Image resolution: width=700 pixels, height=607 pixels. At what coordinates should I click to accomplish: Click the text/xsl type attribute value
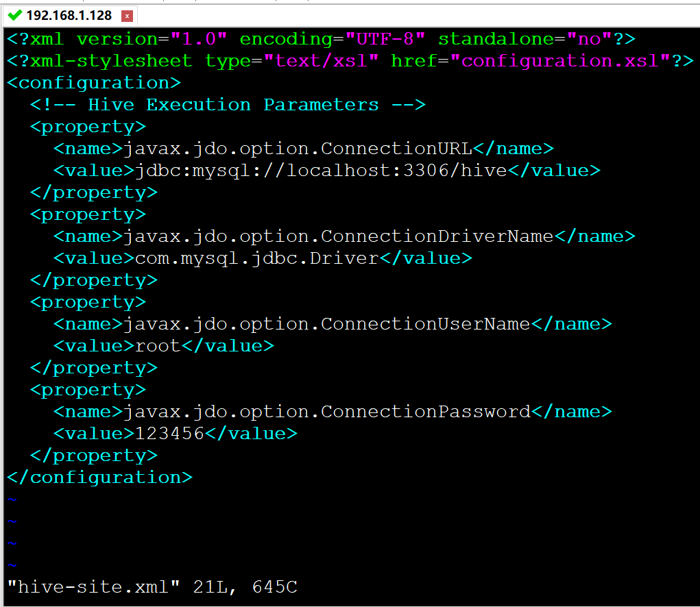[326, 61]
